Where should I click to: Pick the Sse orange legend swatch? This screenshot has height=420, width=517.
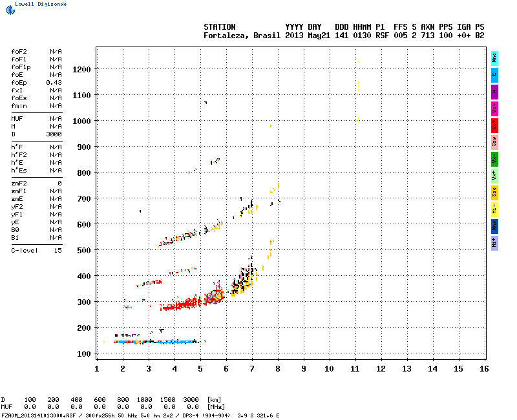tap(494, 193)
